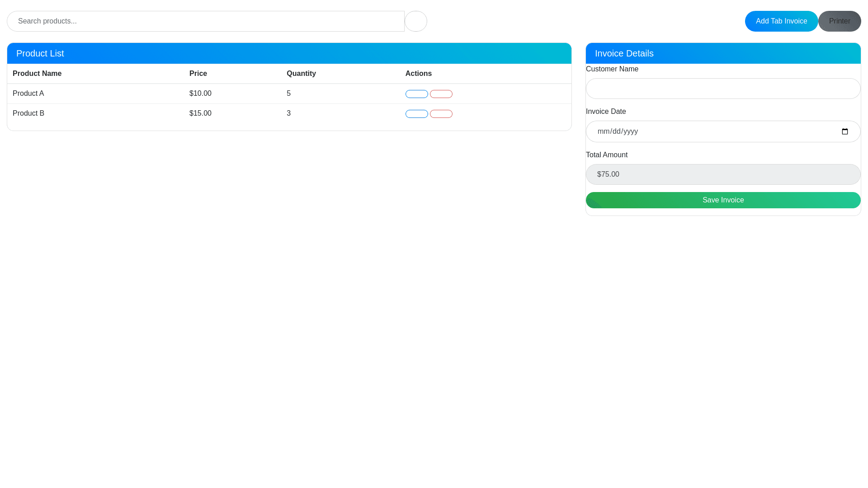Select the Total Amount $75.00 field

(x=723, y=174)
